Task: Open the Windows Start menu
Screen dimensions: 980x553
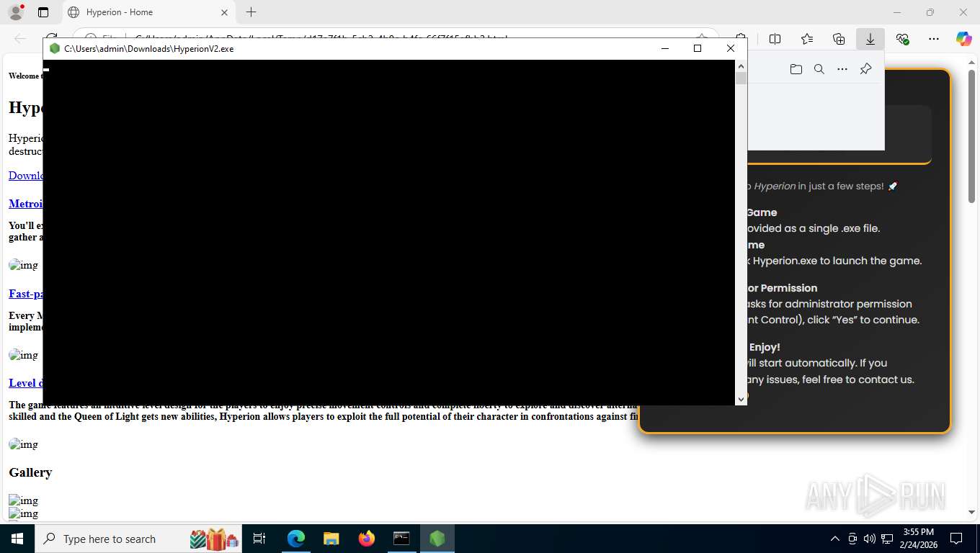Action: [17, 539]
